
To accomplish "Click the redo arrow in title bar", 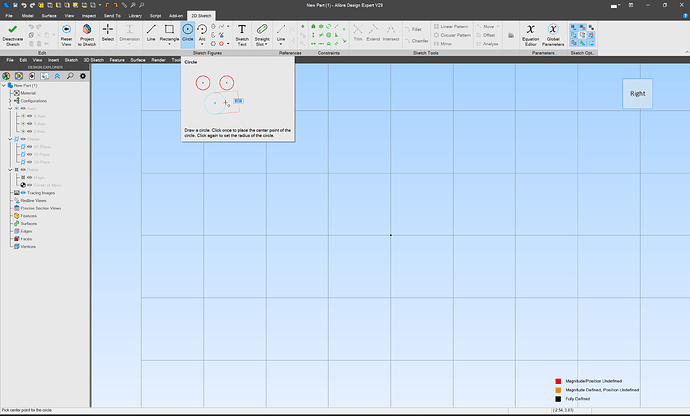I will [32, 5].
